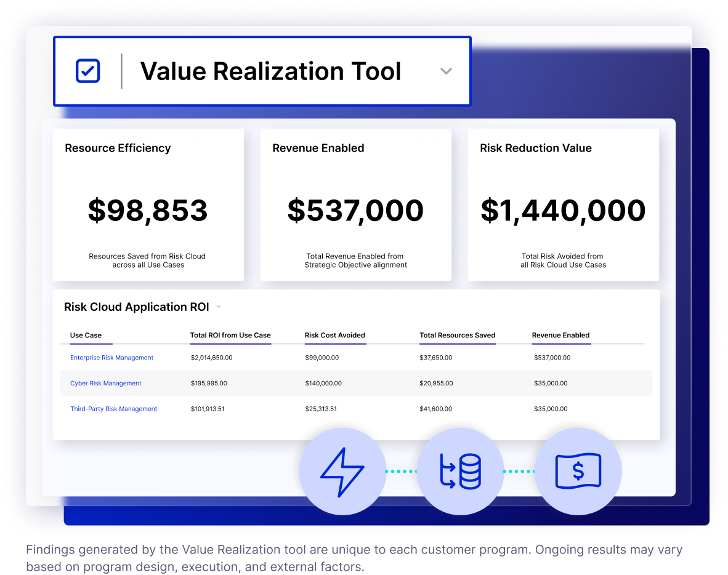Sort by the Use Case column header

pos(86,335)
